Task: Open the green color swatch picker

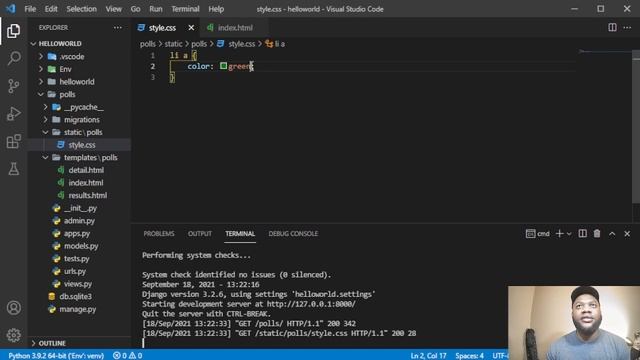Action: pos(223,66)
